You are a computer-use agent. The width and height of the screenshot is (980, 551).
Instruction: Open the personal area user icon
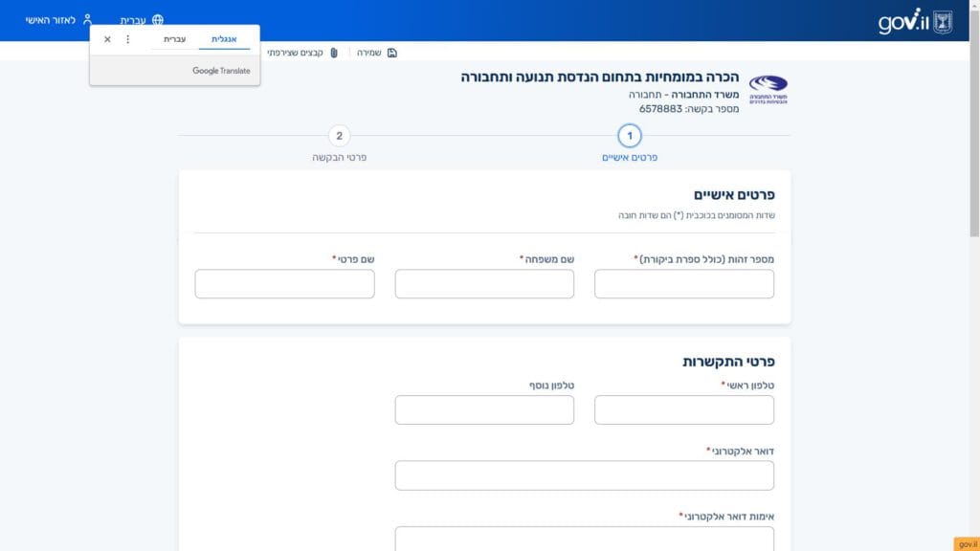click(x=88, y=20)
